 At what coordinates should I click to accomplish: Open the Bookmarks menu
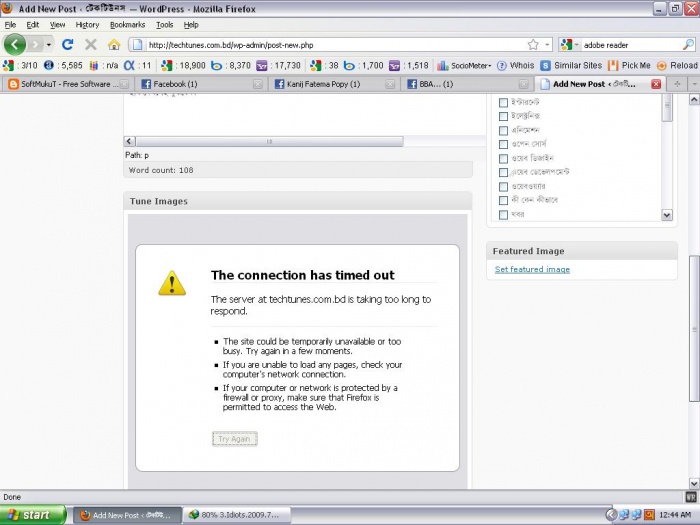coord(127,24)
